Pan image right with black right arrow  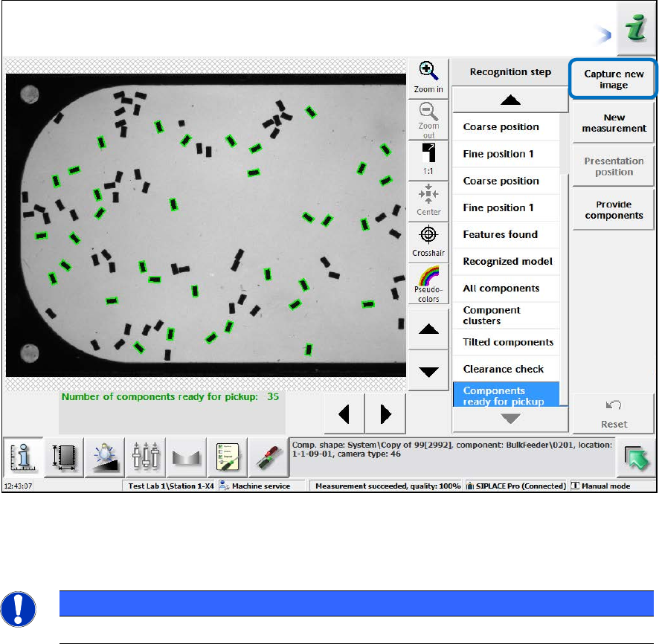point(385,414)
